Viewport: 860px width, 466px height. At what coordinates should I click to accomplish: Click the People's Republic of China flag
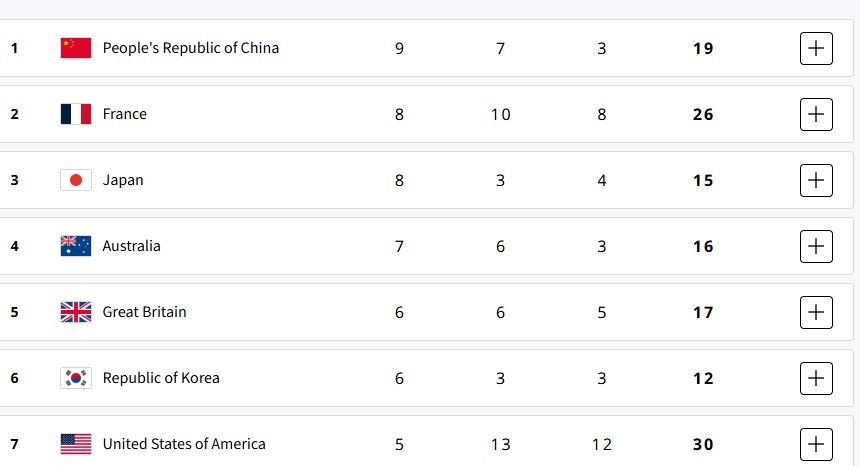click(x=76, y=48)
